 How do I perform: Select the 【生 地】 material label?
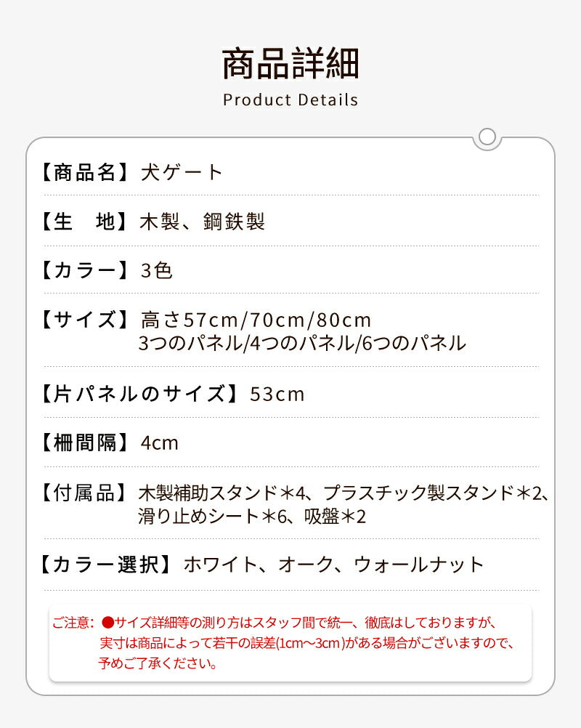pyautogui.click(x=84, y=222)
